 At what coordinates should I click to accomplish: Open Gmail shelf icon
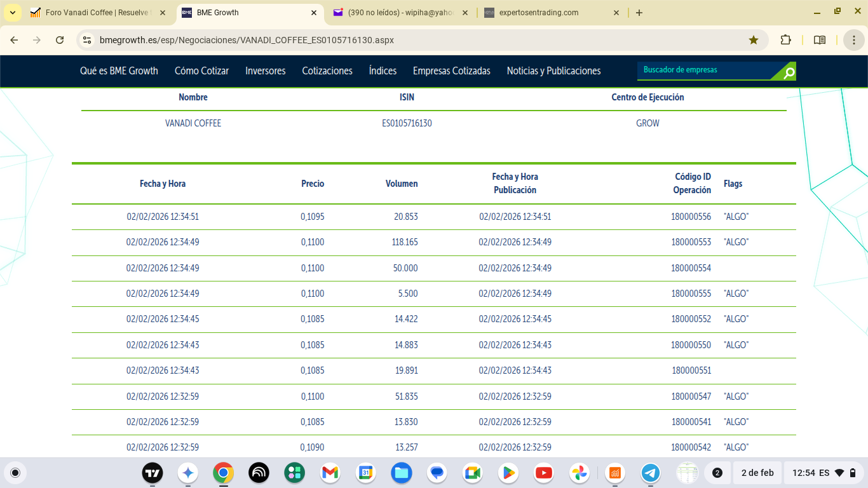[330, 473]
